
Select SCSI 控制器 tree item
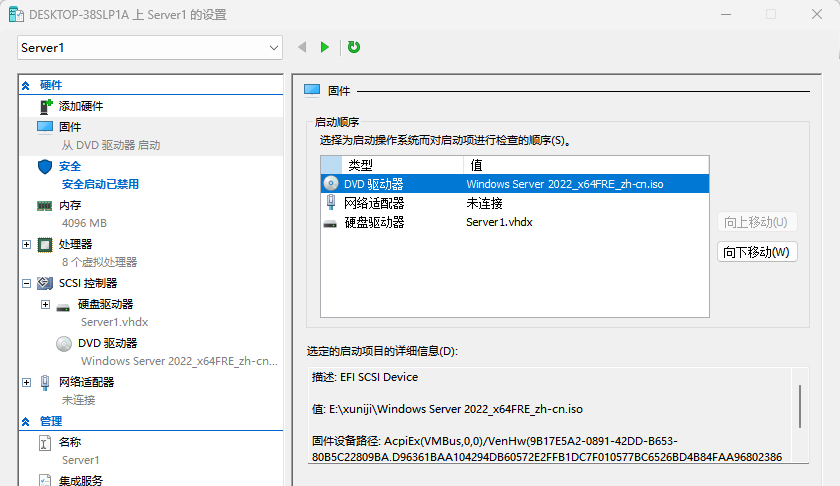(x=88, y=283)
